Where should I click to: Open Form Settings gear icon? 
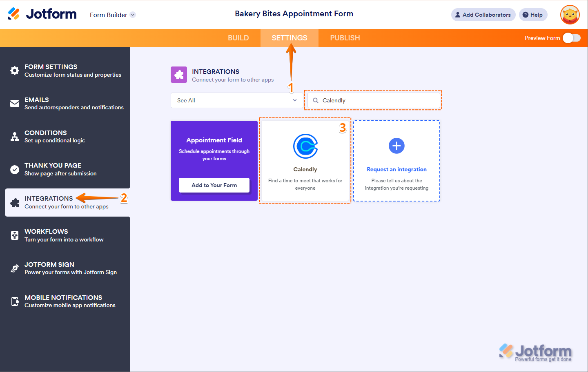click(x=15, y=71)
